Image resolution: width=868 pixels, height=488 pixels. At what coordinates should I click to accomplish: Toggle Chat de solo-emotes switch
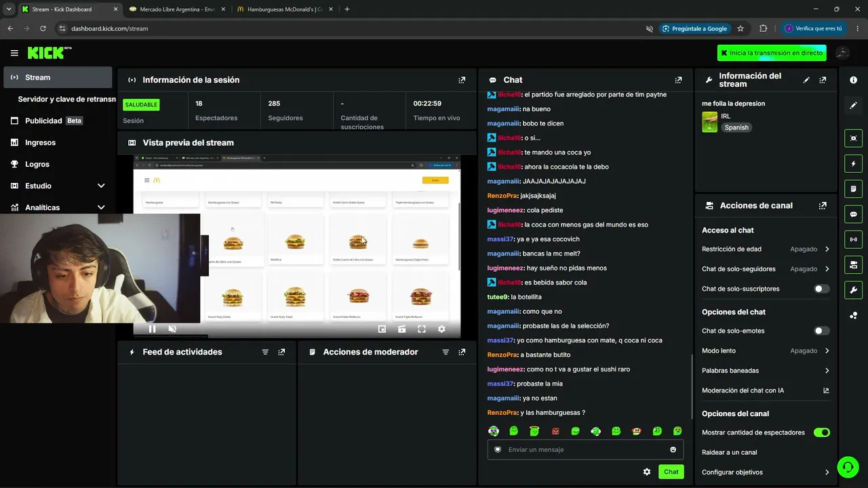coord(821,331)
